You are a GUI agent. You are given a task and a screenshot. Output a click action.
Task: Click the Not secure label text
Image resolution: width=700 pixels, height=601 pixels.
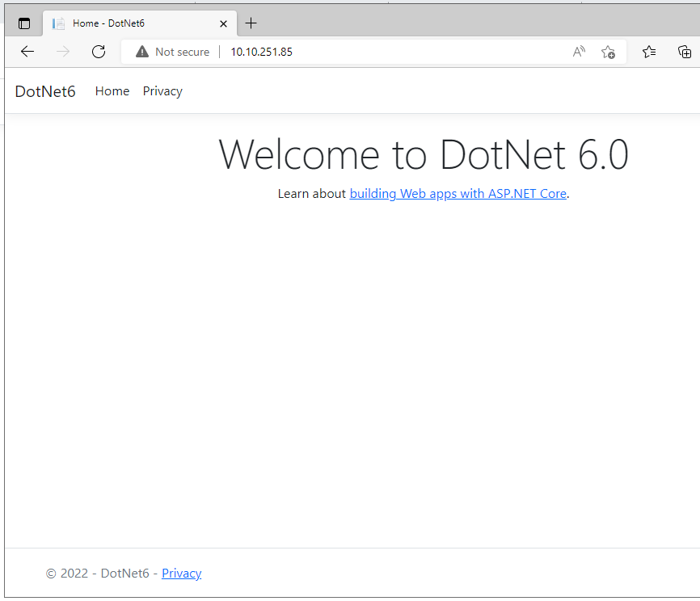182,52
